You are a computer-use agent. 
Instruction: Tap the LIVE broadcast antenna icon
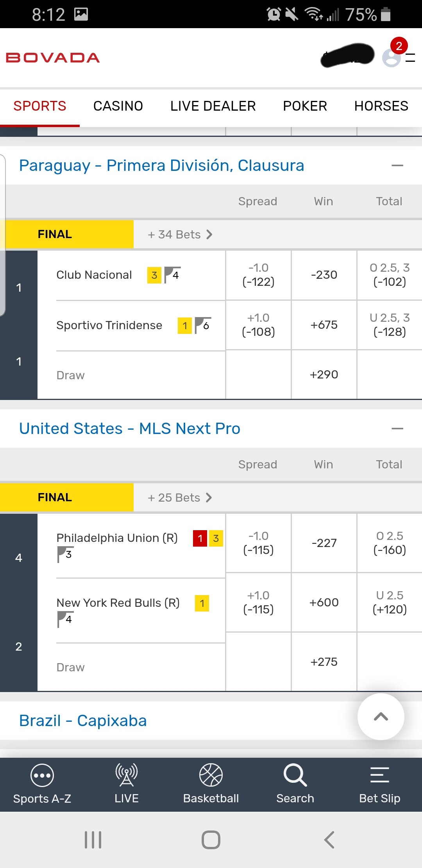(126, 775)
